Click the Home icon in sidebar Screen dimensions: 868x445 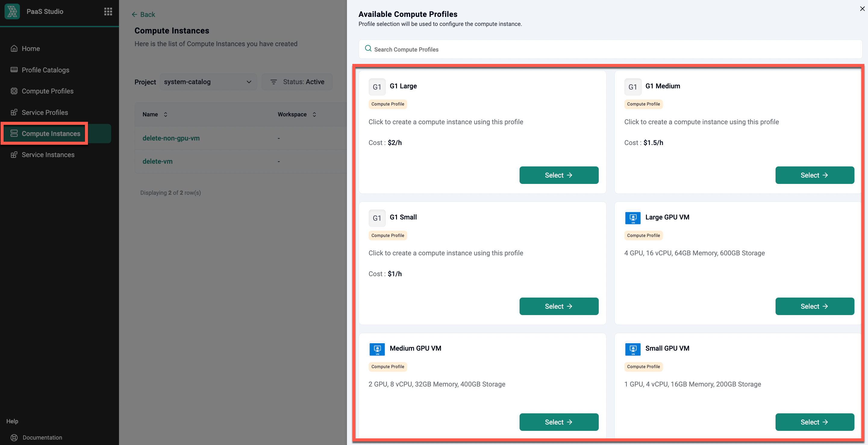14,49
